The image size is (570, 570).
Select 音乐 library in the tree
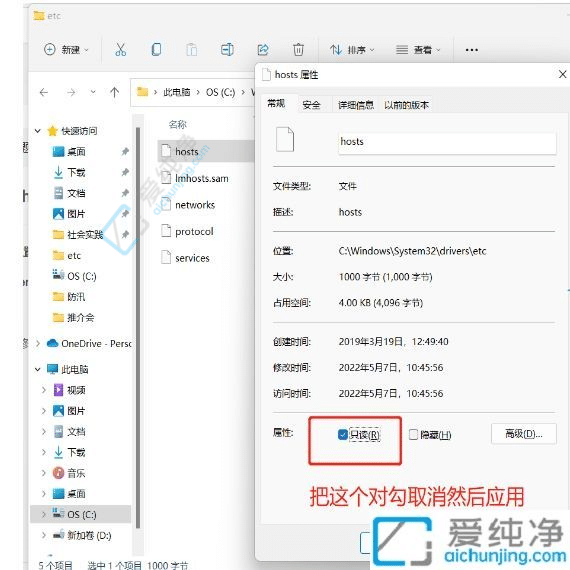click(x=69, y=473)
